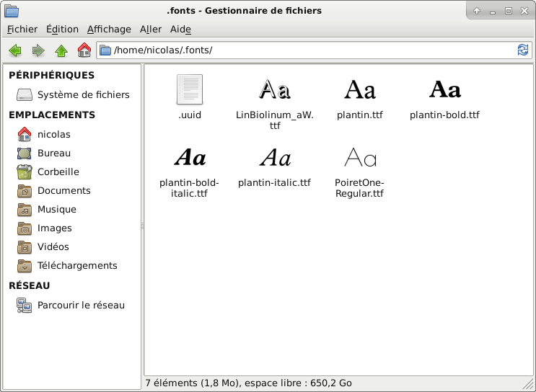The image size is (536, 392).
Task: Open home folder from toolbar house icon
Action: [x=84, y=50]
